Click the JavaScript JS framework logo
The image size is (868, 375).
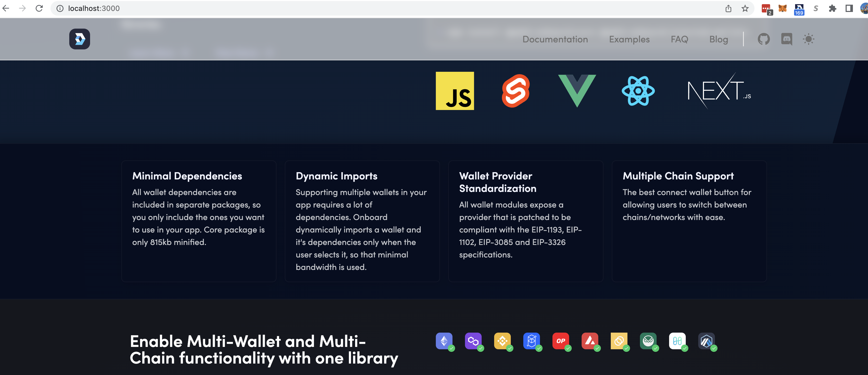[455, 91]
